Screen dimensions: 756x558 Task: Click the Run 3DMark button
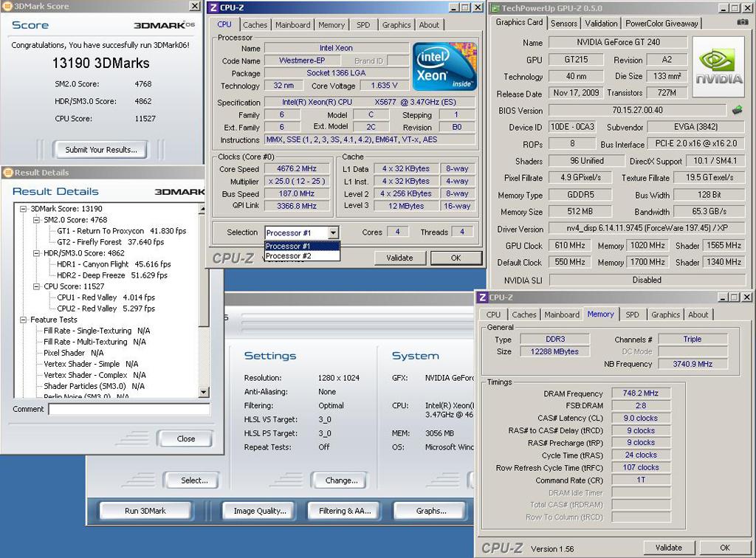[145, 511]
